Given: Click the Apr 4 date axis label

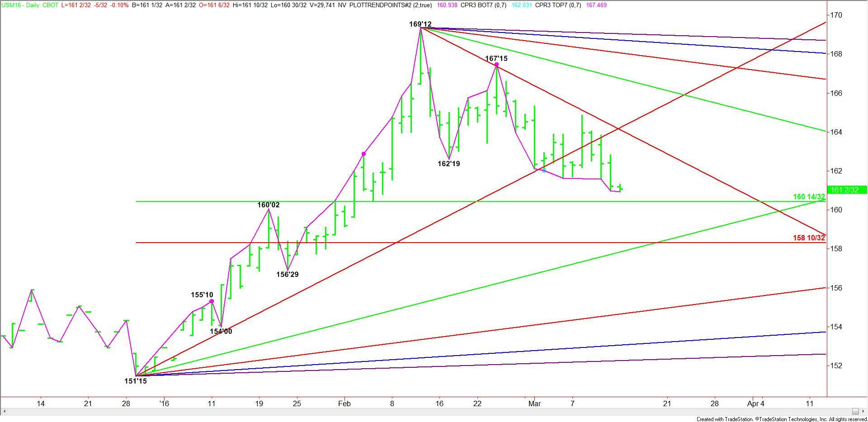Looking at the screenshot, I should coord(756,403).
